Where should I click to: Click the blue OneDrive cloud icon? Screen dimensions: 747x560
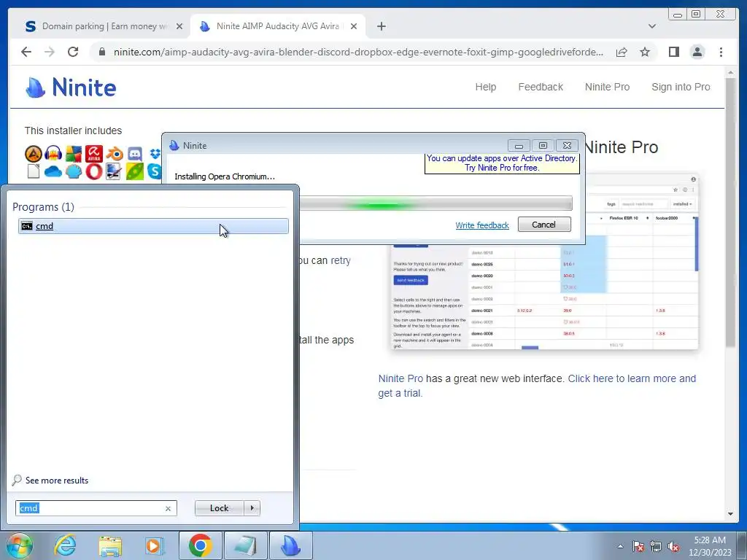pyautogui.click(x=53, y=171)
